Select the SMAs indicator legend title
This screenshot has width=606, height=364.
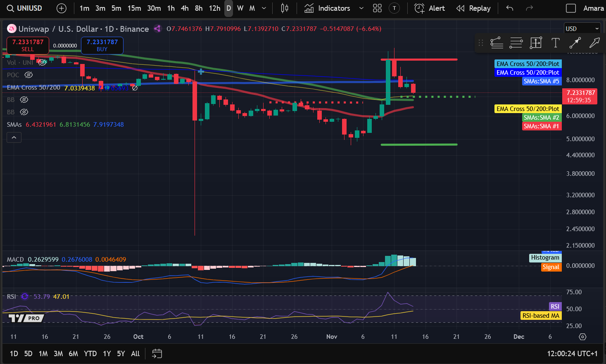click(14, 125)
